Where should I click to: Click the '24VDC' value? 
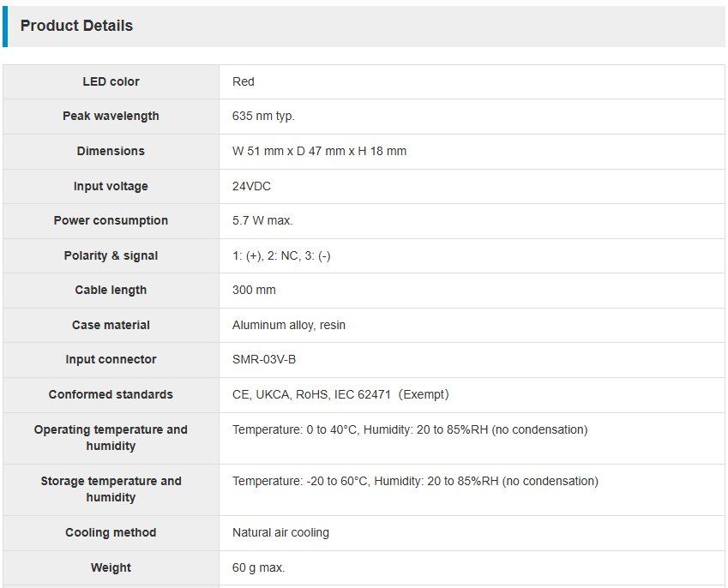pos(251,186)
